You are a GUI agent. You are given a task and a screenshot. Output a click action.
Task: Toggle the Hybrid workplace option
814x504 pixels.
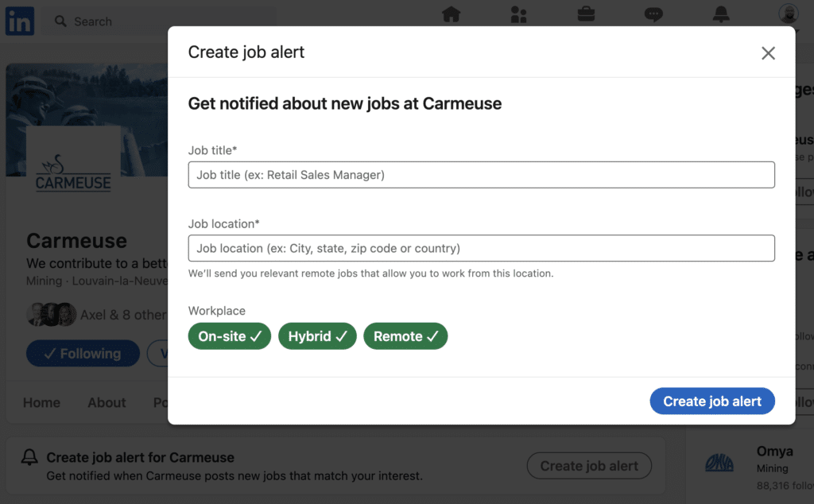pyautogui.click(x=317, y=336)
